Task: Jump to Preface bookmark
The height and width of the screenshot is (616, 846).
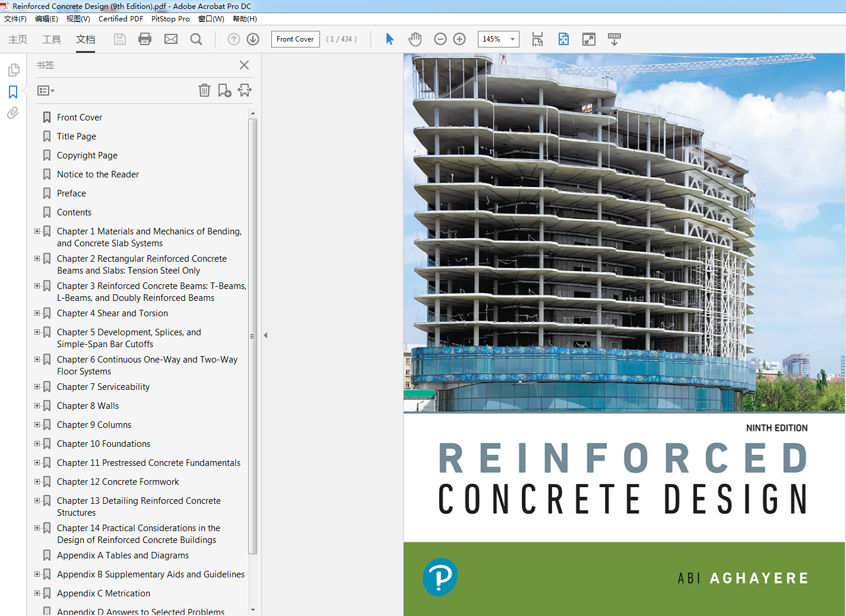Action: 71,193
